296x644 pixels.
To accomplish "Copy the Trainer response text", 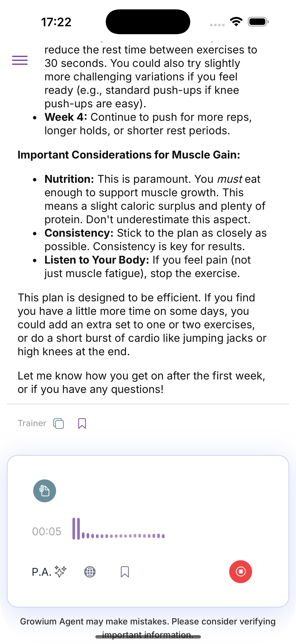I will [59, 423].
